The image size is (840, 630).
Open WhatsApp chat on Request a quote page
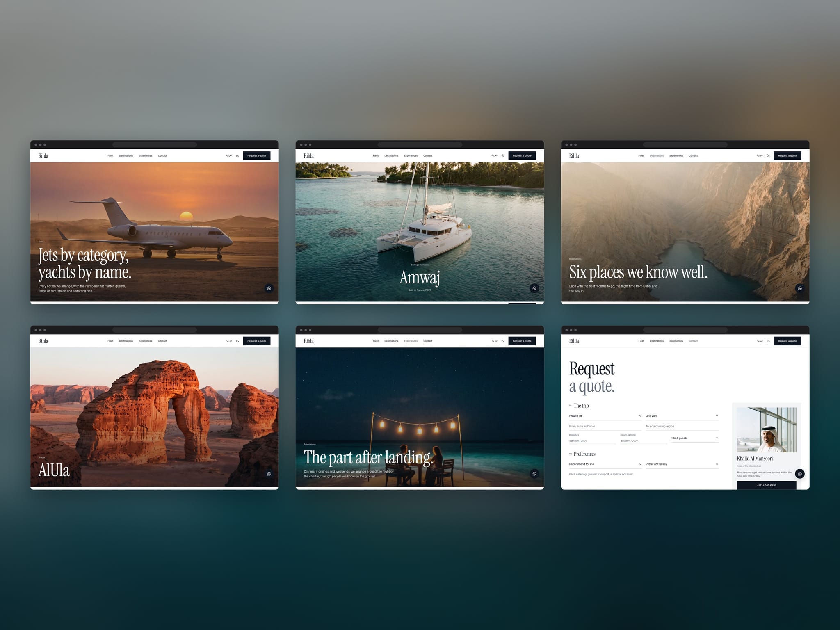800,474
